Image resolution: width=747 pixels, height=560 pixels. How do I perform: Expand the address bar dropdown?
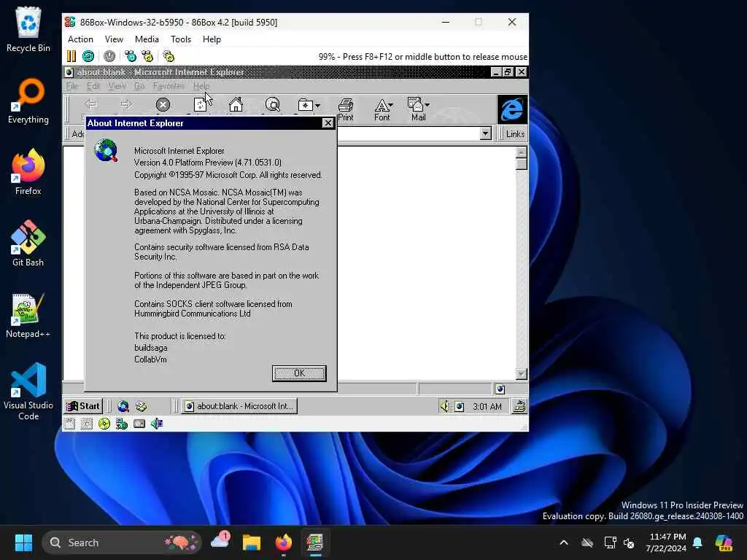tap(485, 133)
